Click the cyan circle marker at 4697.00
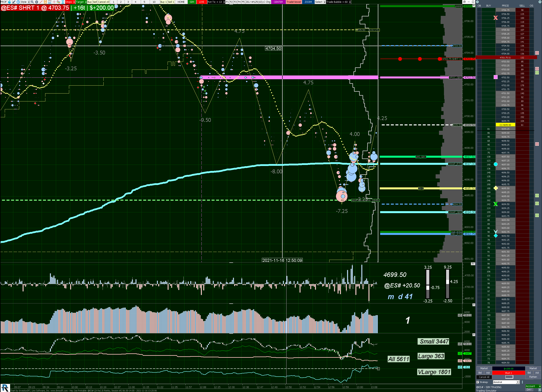This screenshot has height=392, width=542. 495,164
